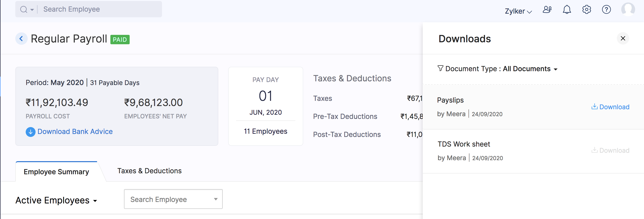Open the contacts/users icon in header
Screen dimensions: 644x219
pos(547,10)
